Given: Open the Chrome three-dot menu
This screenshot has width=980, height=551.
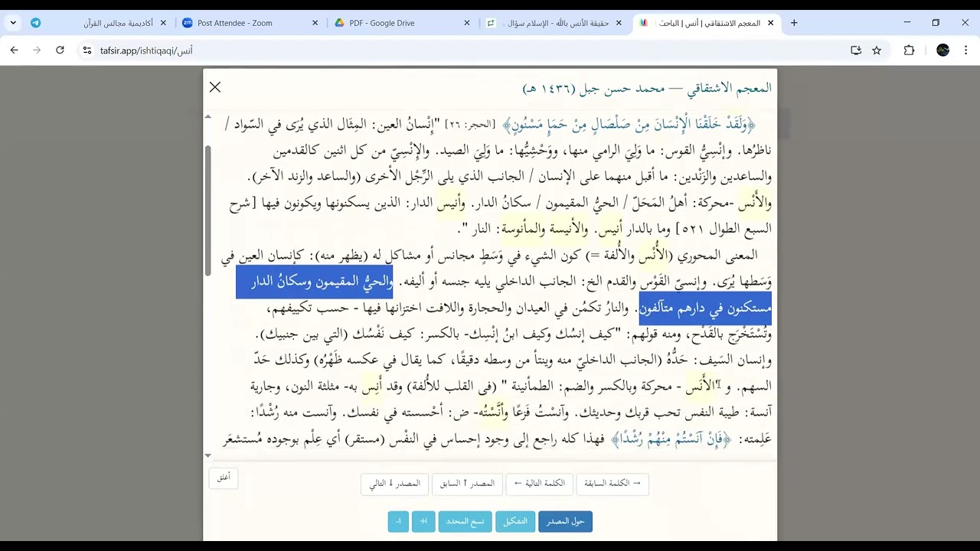Looking at the screenshot, I should (x=966, y=51).
